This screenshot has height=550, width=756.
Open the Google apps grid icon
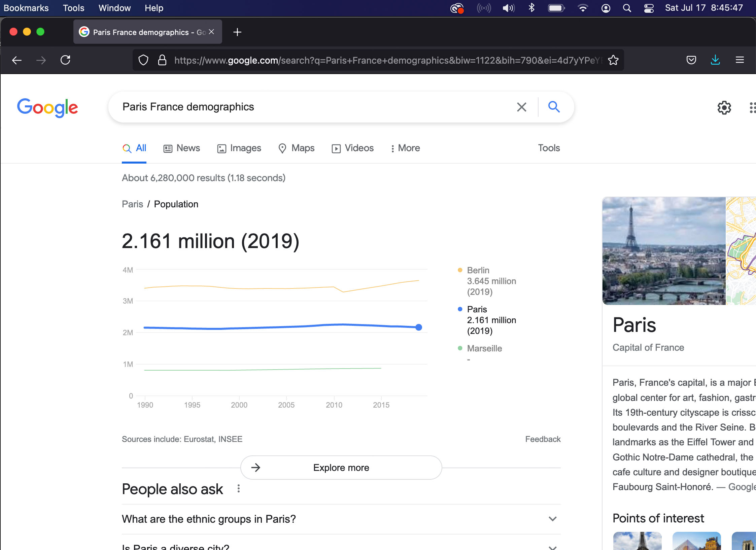(x=753, y=108)
